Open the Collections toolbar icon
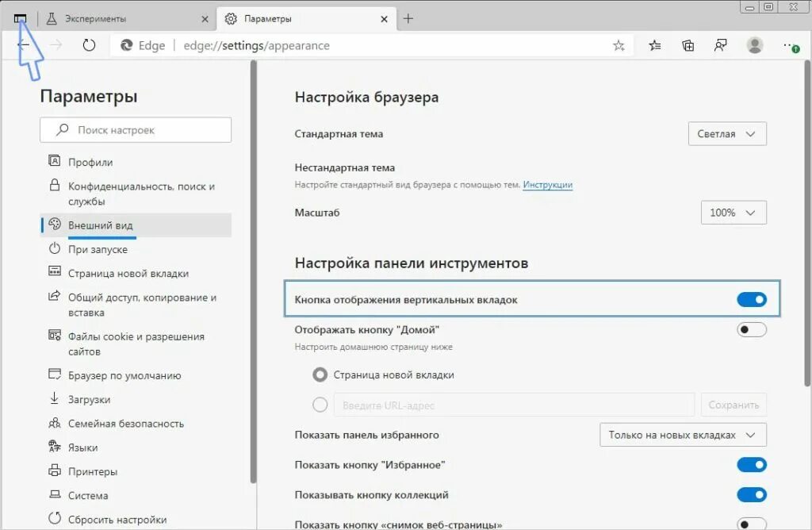Screen dimensions: 812x530 [688, 45]
